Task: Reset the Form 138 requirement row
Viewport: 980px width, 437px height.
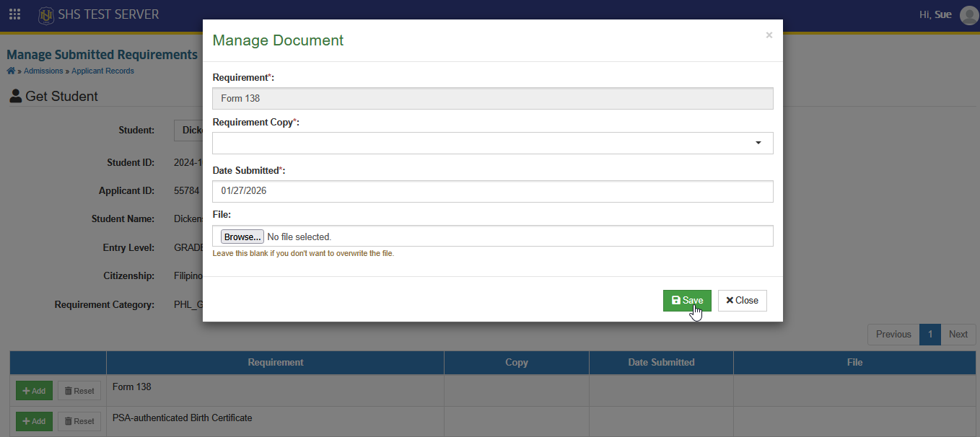Action: [79, 391]
